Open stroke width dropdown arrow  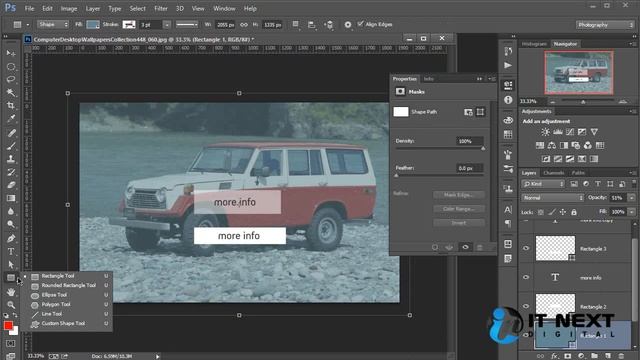point(167,25)
